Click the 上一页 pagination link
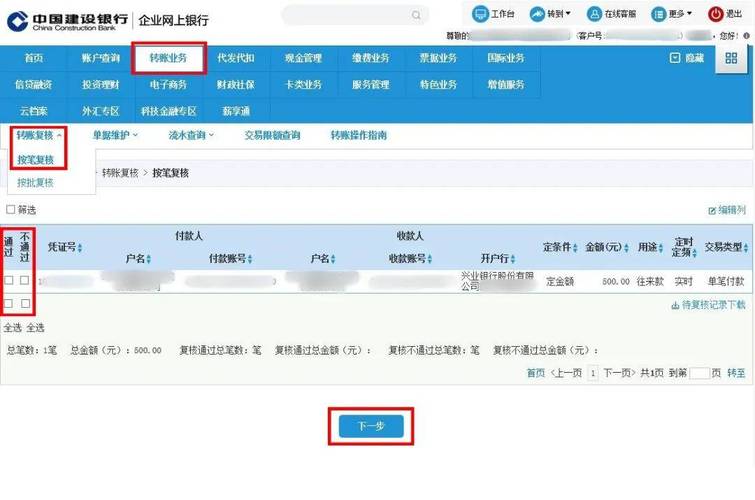 pos(566,373)
